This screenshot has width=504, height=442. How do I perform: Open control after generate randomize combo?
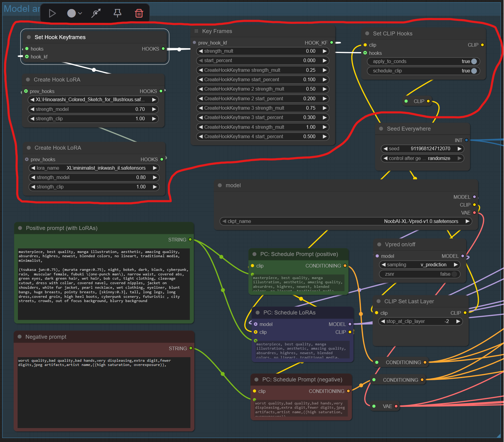point(422,158)
